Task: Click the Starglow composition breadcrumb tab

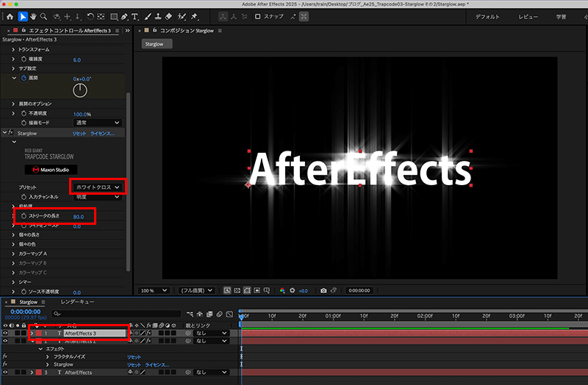Action: point(157,44)
